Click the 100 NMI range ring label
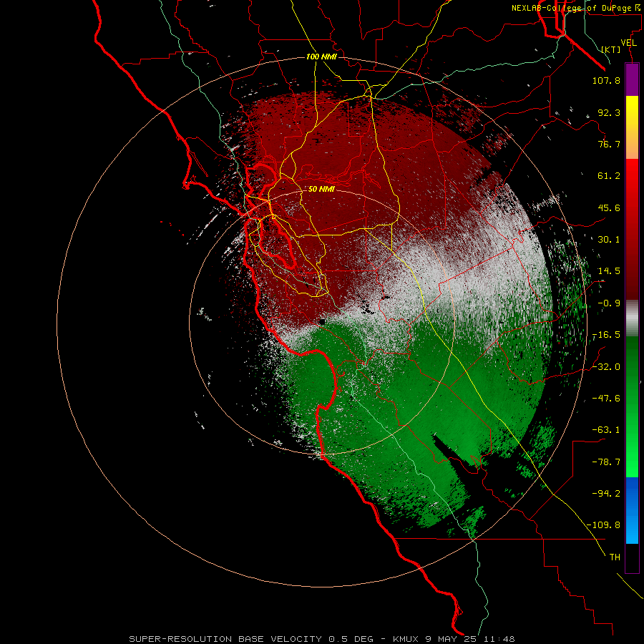The height and width of the screenshot is (644, 644). pos(321,57)
